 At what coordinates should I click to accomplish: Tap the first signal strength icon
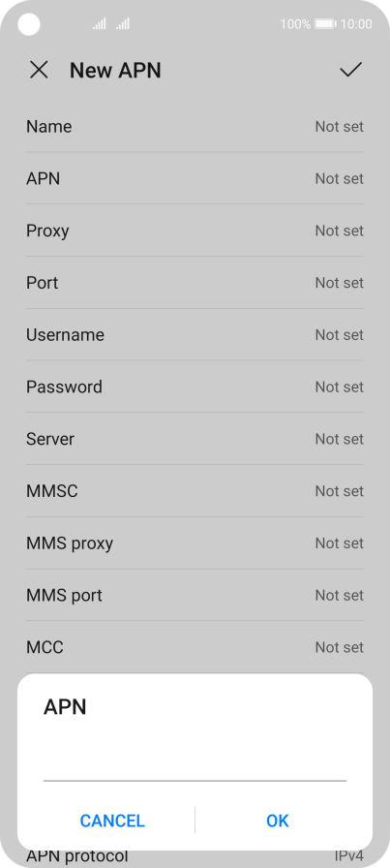tap(99, 24)
